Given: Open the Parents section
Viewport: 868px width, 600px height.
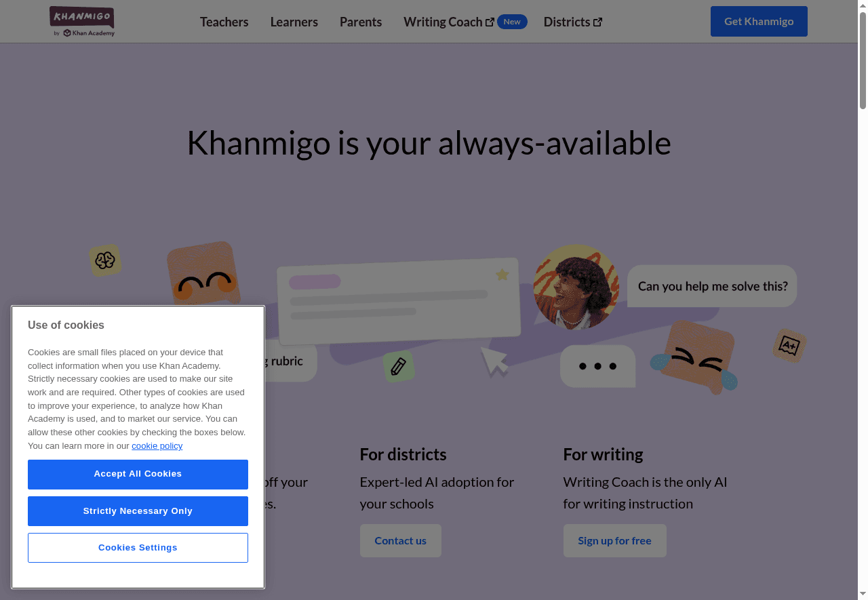Looking at the screenshot, I should tap(361, 21).
